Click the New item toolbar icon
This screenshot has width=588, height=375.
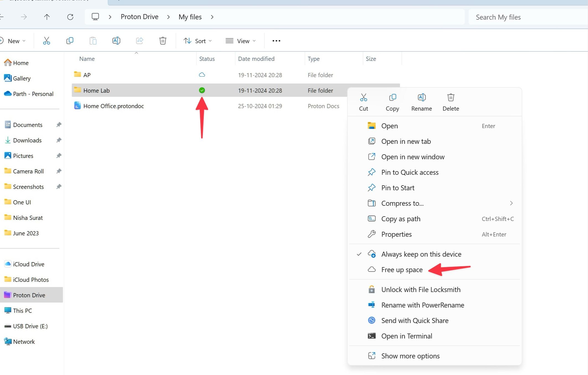point(13,41)
